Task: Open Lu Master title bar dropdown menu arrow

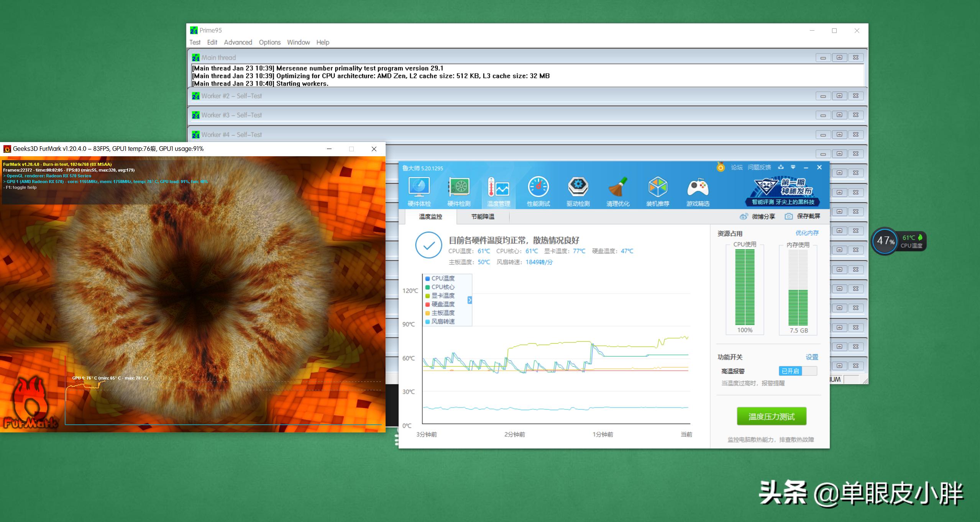Action: (793, 167)
